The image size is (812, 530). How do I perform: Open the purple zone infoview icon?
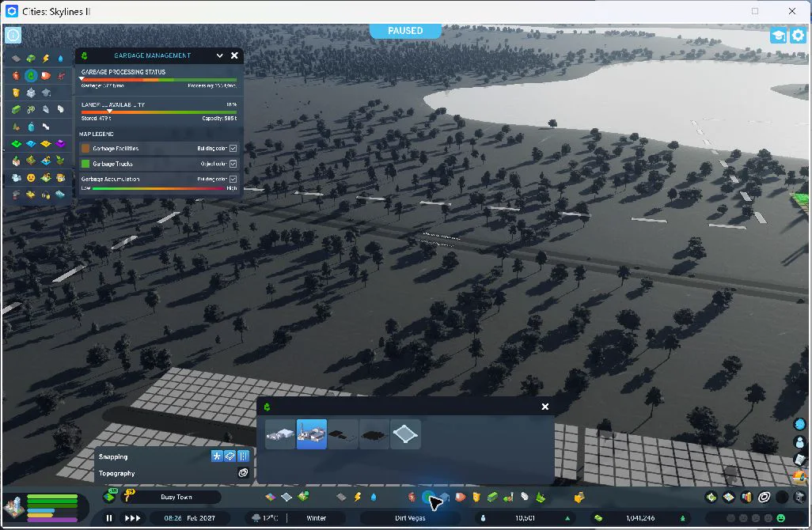click(x=61, y=143)
